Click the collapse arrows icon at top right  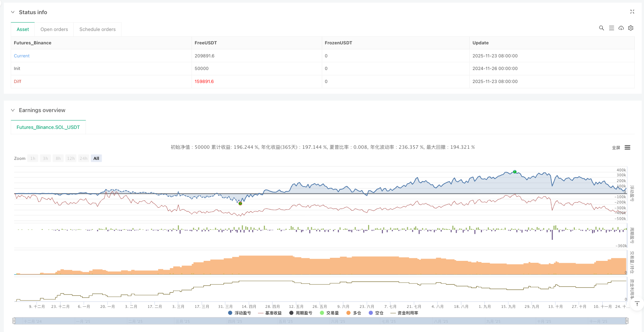click(632, 12)
